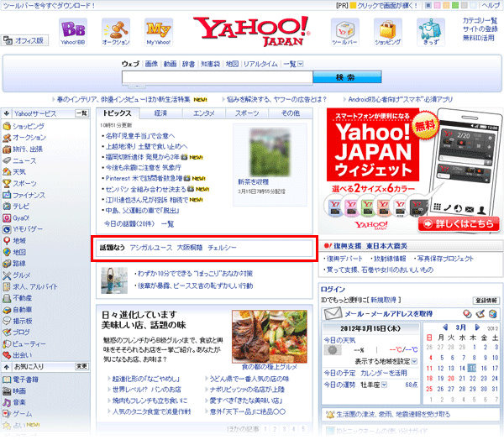Click the 音楽 music note sidebar icon

pyautogui.click(x=7, y=402)
